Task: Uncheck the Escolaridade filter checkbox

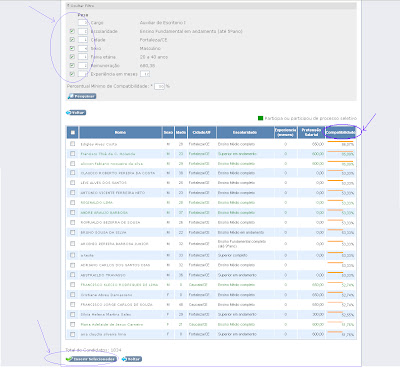Action: 72,31
